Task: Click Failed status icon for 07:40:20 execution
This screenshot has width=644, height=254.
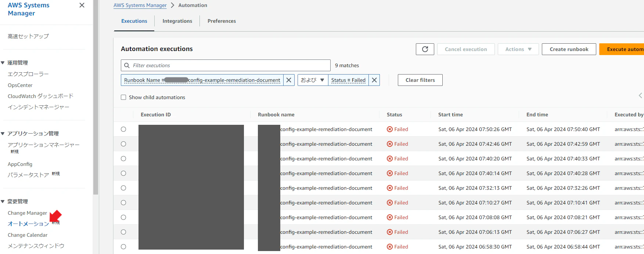Action: pyautogui.click(x=390, y=159)
